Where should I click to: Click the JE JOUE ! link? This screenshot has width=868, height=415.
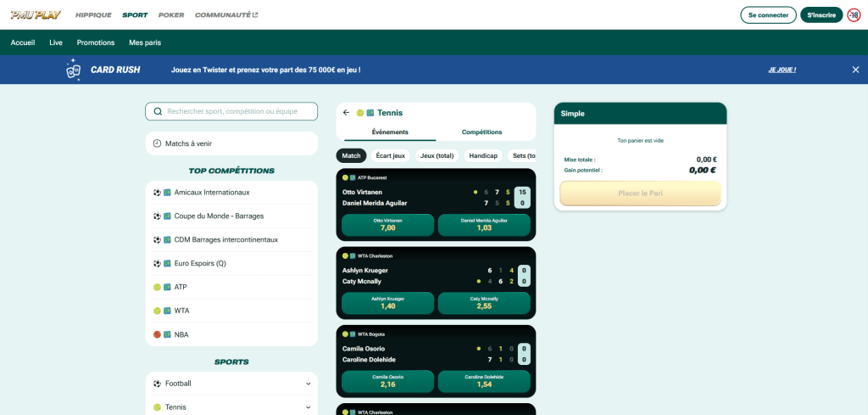point(782,70)
